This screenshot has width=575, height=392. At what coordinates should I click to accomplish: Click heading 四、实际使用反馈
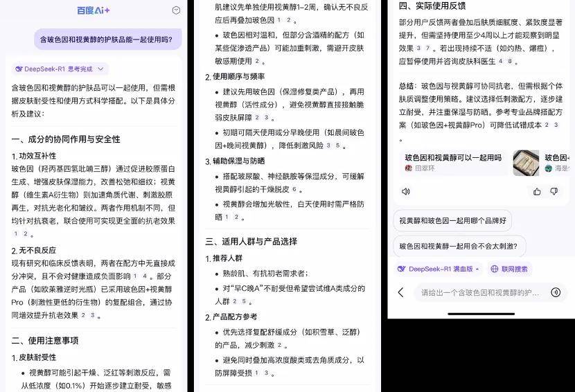432,6
